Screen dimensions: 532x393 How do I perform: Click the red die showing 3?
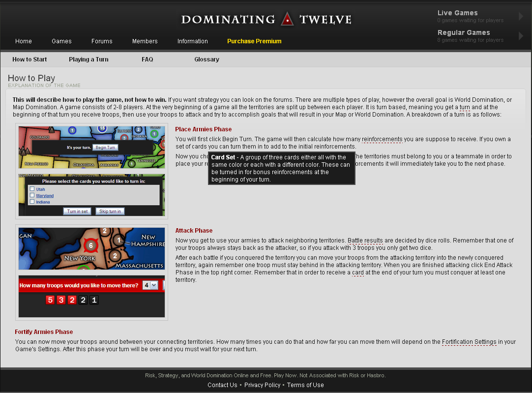61,300
